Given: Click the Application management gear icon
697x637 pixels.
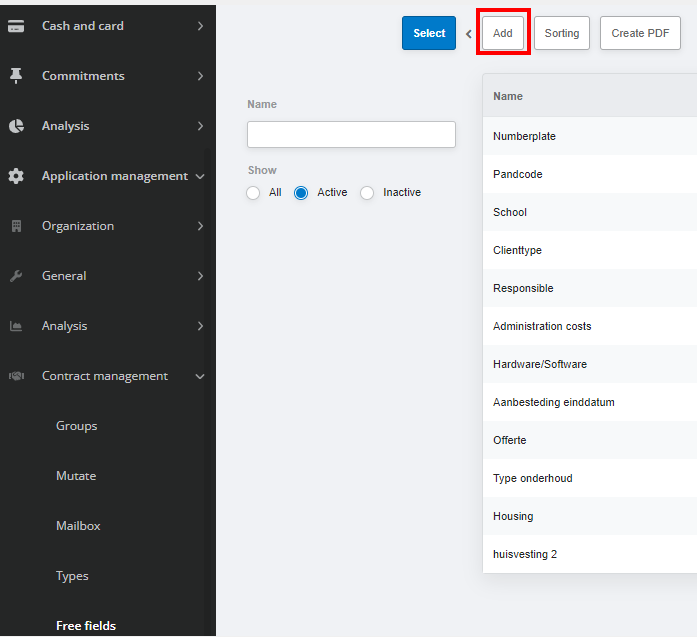Looking at the screenshot, I should pyautogui.click(x=16, y=176).
